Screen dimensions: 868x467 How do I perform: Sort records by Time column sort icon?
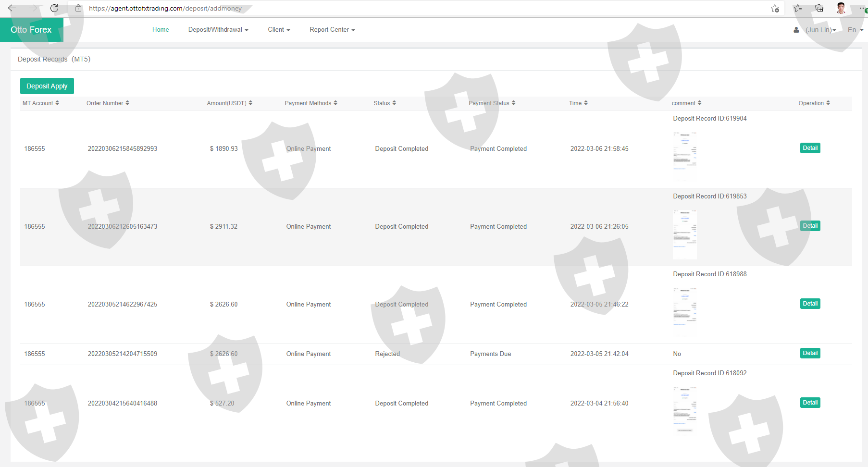(x=586, y=103)
